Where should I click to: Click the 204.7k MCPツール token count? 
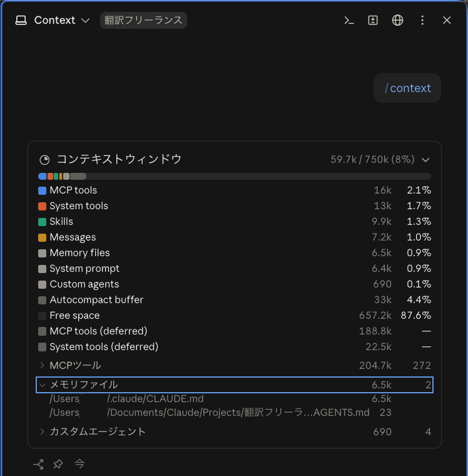coord(375,366)
